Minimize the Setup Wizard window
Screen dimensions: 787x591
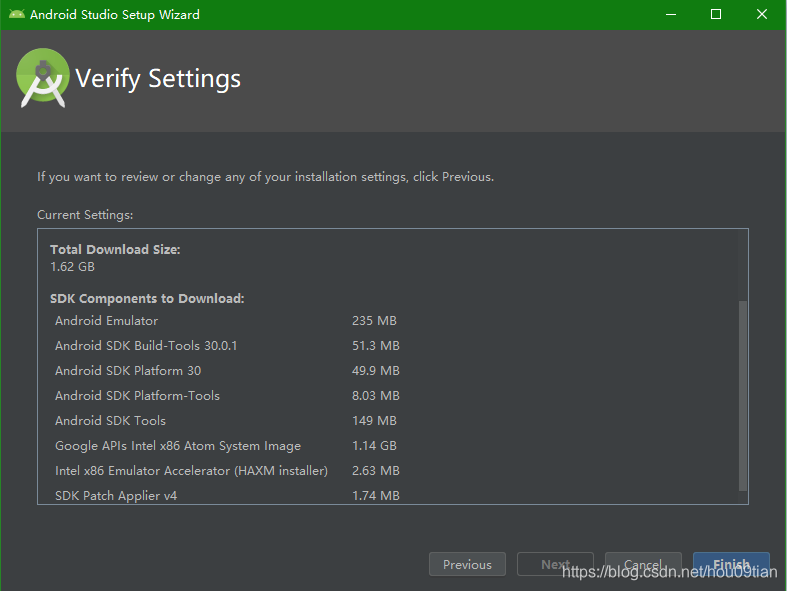[x=671, y=15]
